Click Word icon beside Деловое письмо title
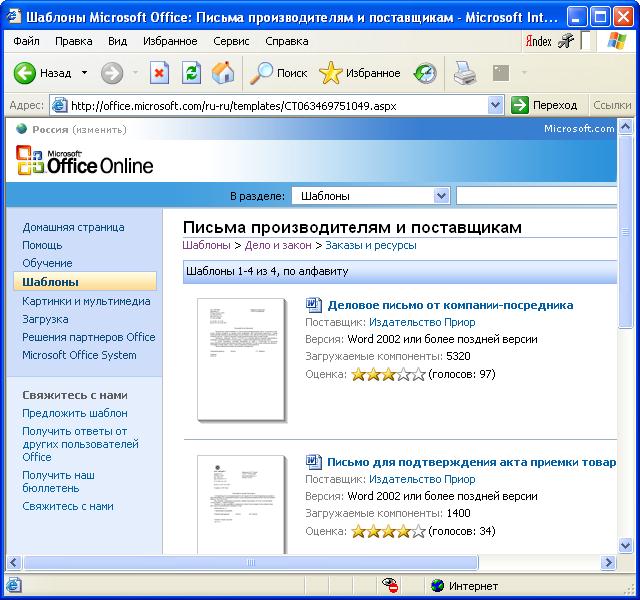The height and width of the screenshot is (600, 640). coord(313,304)
